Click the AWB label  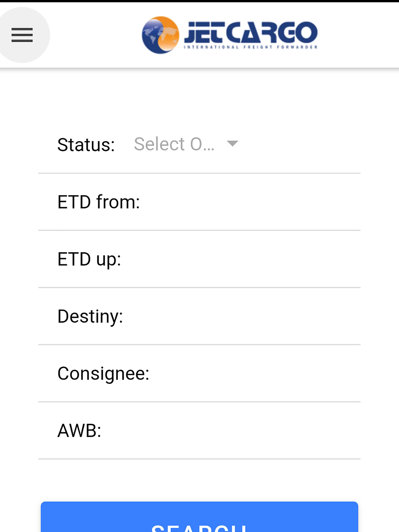(x=79, y=431)
